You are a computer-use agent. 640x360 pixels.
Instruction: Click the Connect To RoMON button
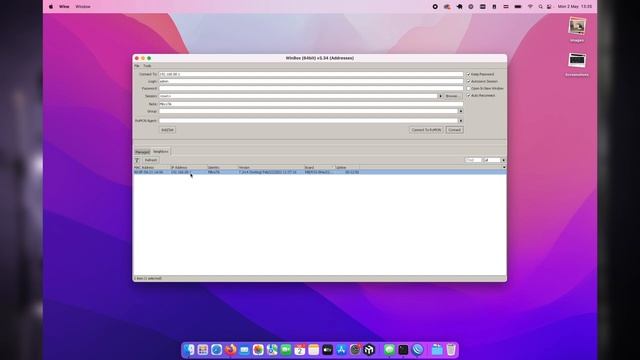coord(426,130)
